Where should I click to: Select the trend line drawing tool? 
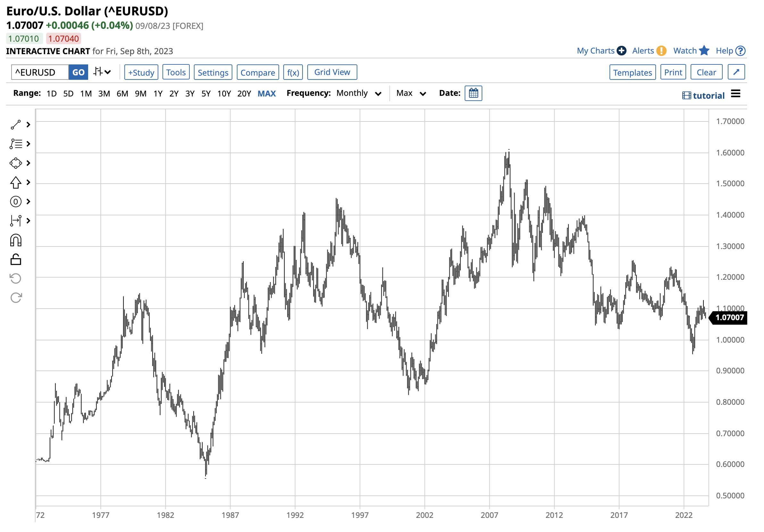[16, 125]
